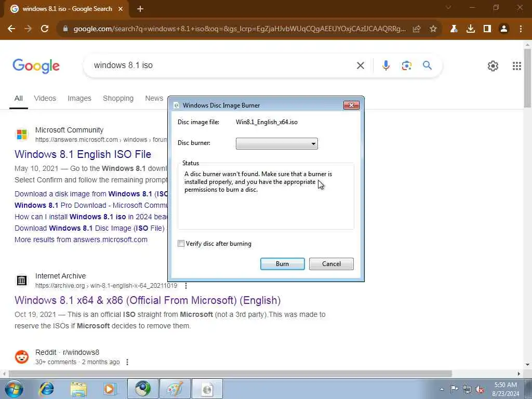Click the Reddit result favicon
The height and width of the screenshot is (399, 532).
click(22, 357)
